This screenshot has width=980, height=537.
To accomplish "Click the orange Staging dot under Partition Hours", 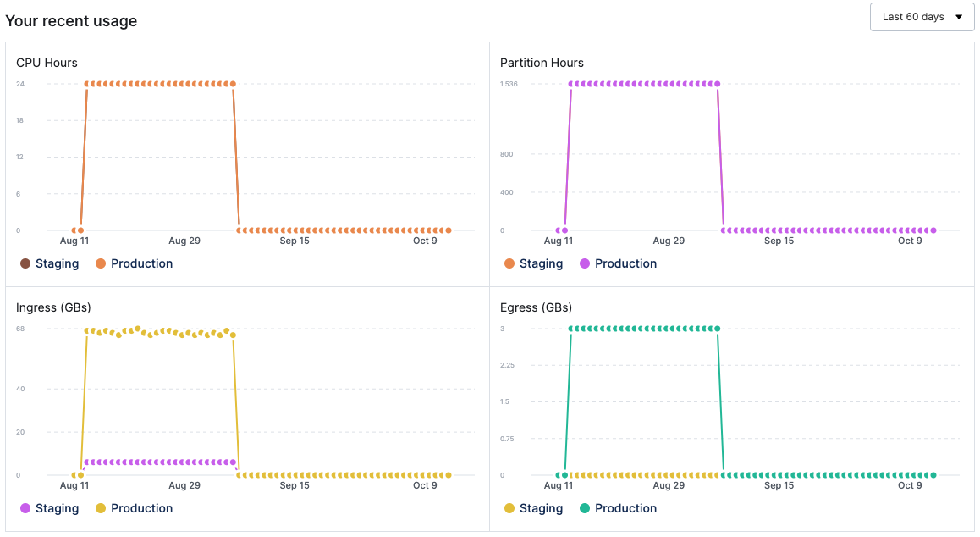I will point(509,263).
